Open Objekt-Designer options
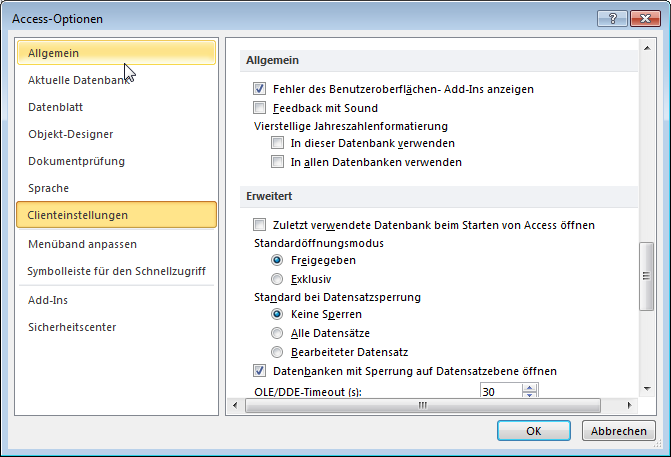The height and width of the screenshot is (457, 671). click(71, 133)
